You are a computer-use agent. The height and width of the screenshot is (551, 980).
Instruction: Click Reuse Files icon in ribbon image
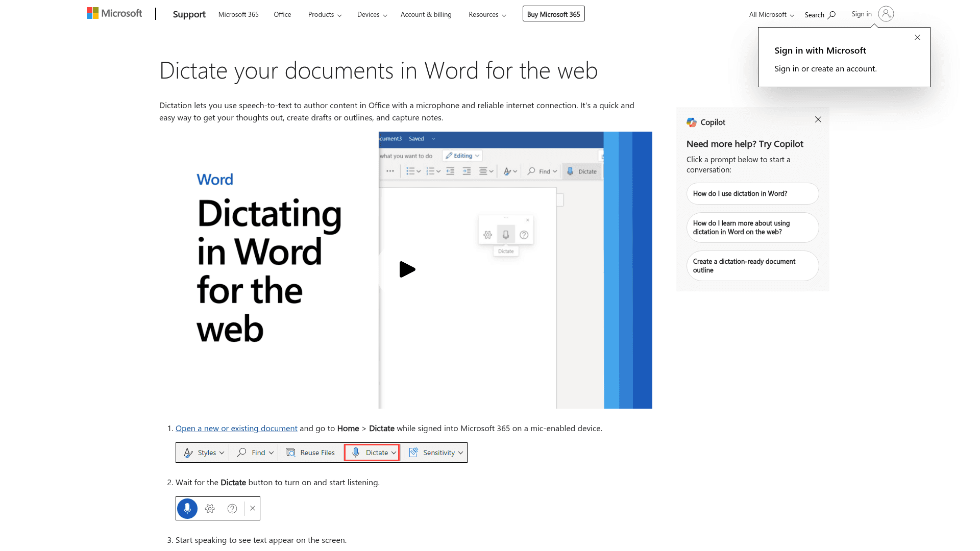pyautogui.click(x=290, y=453)
